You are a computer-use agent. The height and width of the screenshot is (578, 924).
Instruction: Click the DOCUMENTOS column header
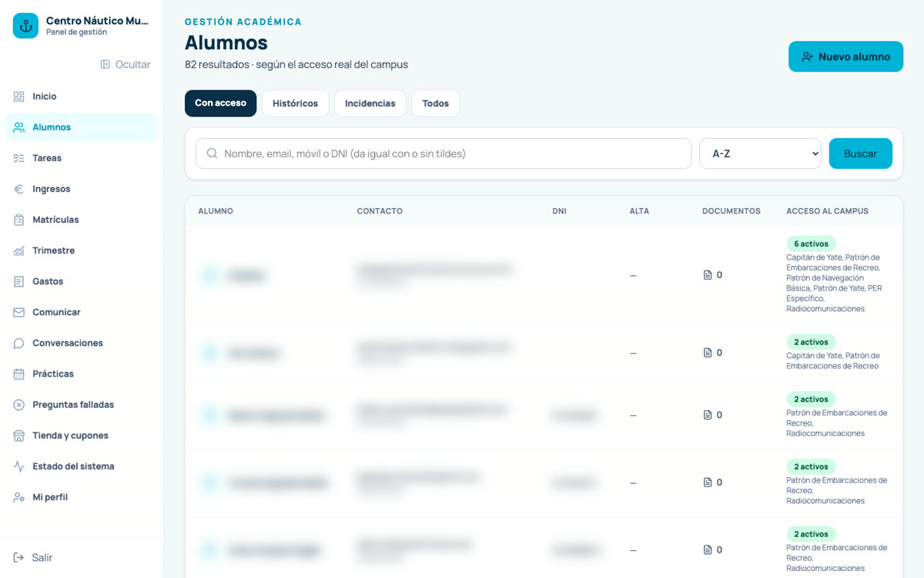pos(731,211)
